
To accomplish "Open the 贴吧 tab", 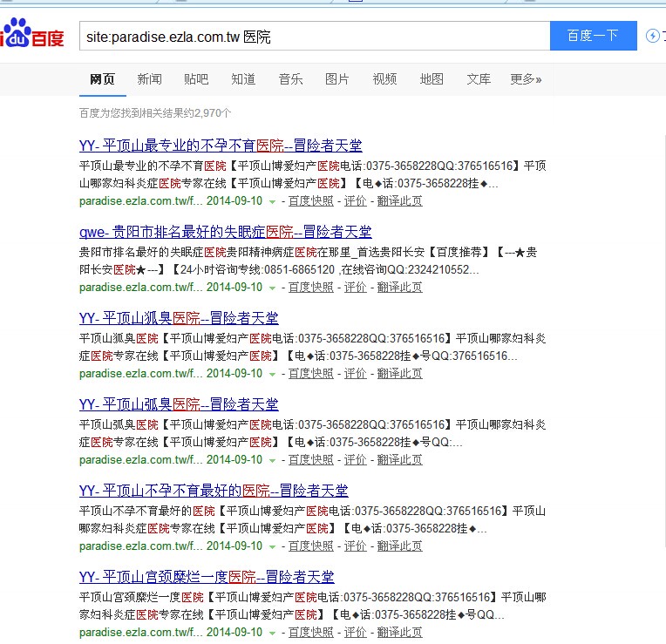I will [x=196, y=79].
